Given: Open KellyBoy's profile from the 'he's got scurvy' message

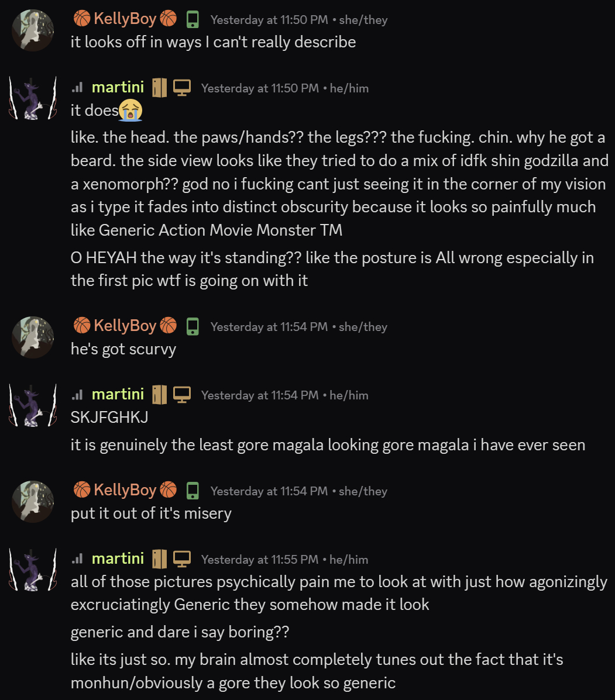Looking at the screenshot, I should point(125,326).
